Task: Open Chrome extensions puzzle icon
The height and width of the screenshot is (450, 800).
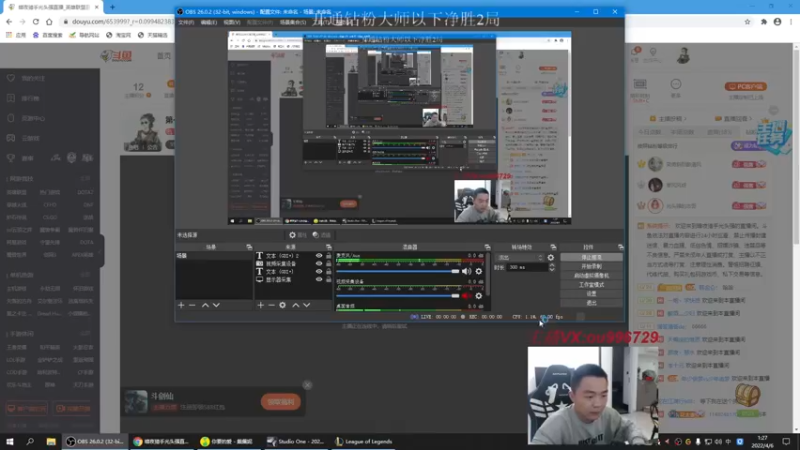Action: 764,21
